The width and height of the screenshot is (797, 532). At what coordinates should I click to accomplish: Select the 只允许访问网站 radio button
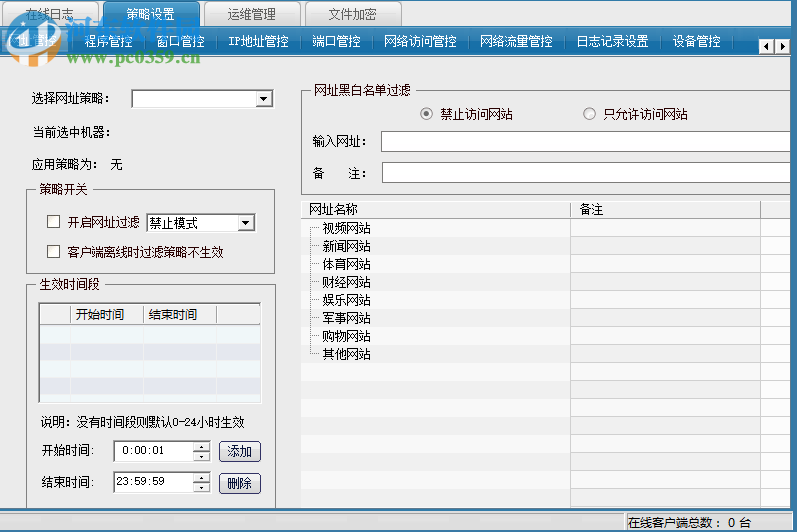tap(589, 114)
